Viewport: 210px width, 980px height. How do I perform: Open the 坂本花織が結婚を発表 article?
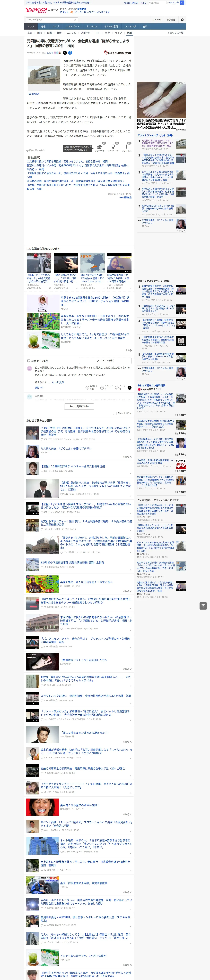pos(86,751)
